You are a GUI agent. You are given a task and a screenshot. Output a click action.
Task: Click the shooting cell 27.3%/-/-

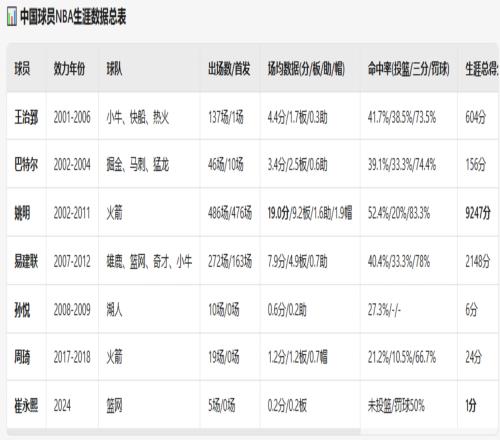click(384, 310)
